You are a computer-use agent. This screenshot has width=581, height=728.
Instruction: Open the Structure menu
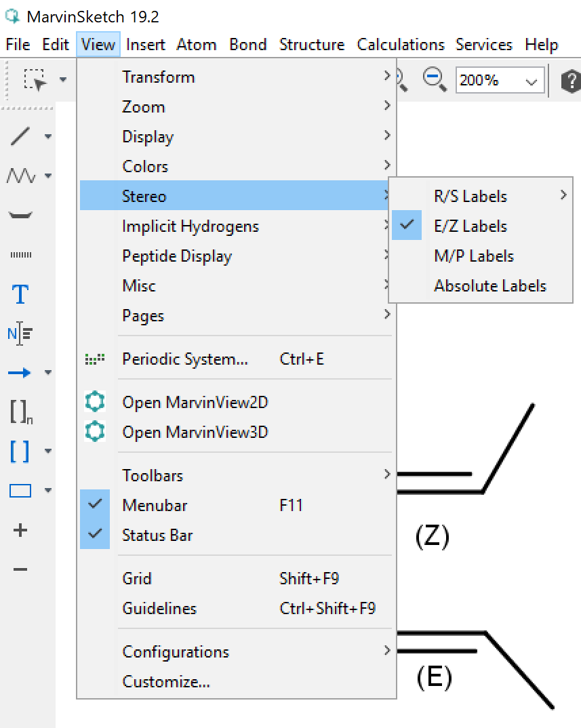tap(311, 45)
